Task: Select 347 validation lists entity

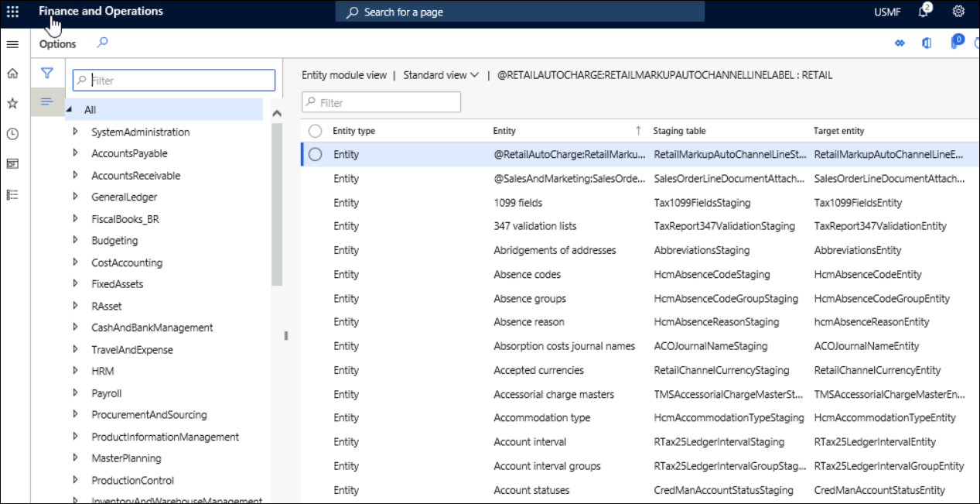Action: (x=534, y=226)
